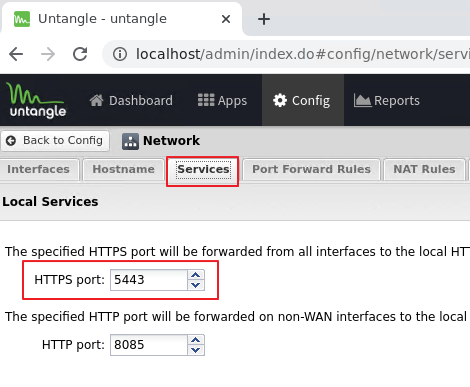This screenshot has width=470, height=387.
Task: Click the Back to Config button
Action: [55, 140]
